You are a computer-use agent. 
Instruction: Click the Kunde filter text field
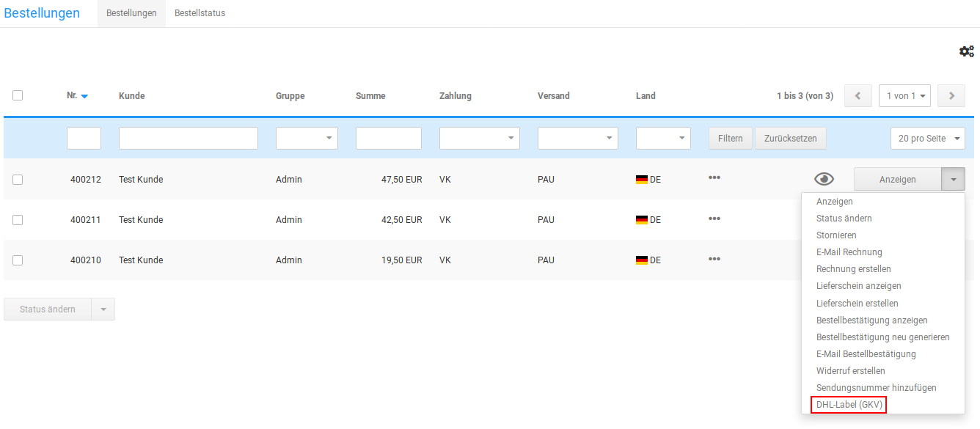click(188, 139)
